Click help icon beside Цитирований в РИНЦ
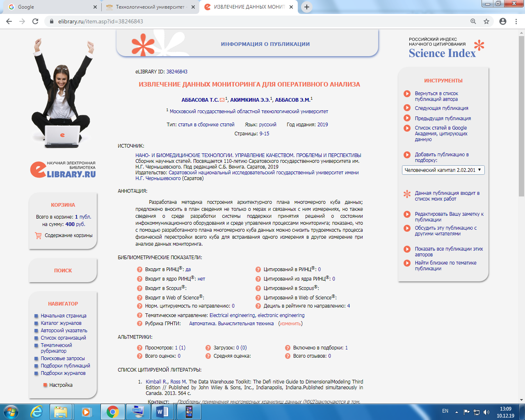 tap(258, 269)
